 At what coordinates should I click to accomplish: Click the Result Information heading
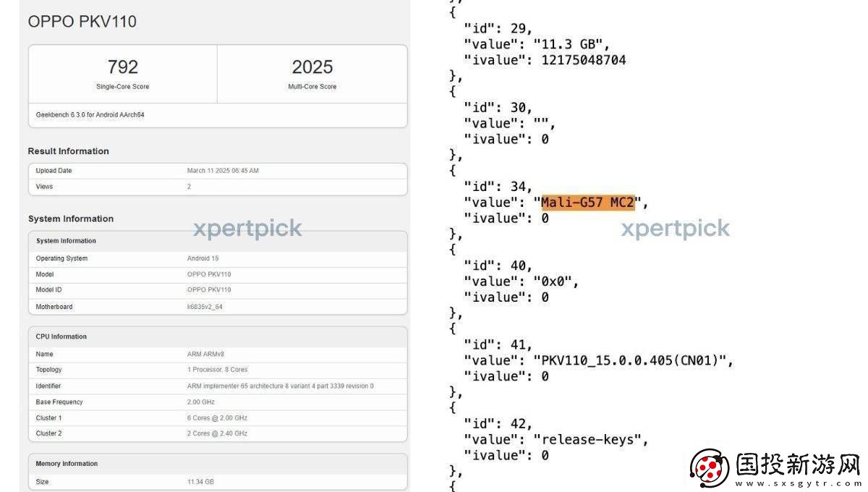[68, 151]
